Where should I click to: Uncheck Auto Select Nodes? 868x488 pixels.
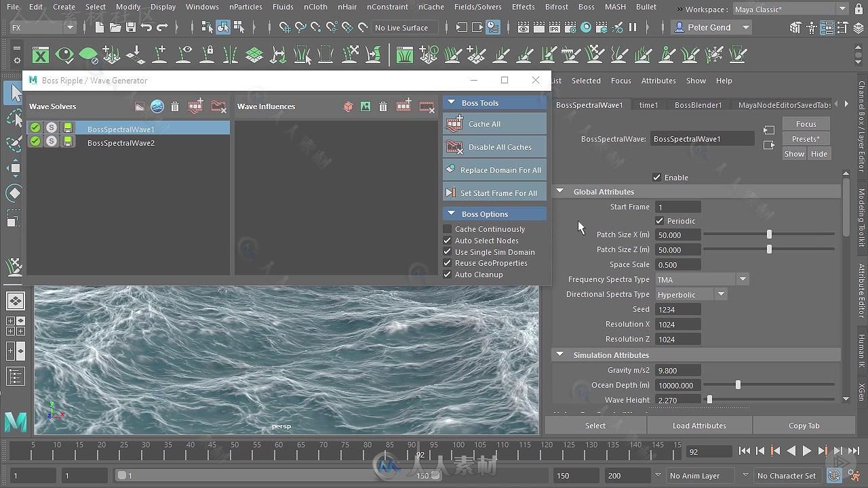[x=447, y=241]
